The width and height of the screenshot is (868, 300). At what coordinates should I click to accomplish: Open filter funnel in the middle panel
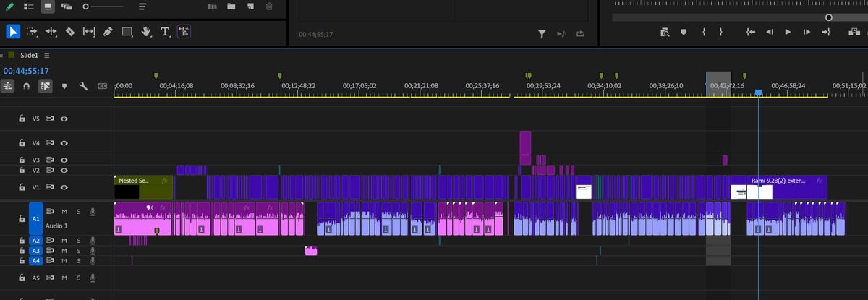[542, 33]
